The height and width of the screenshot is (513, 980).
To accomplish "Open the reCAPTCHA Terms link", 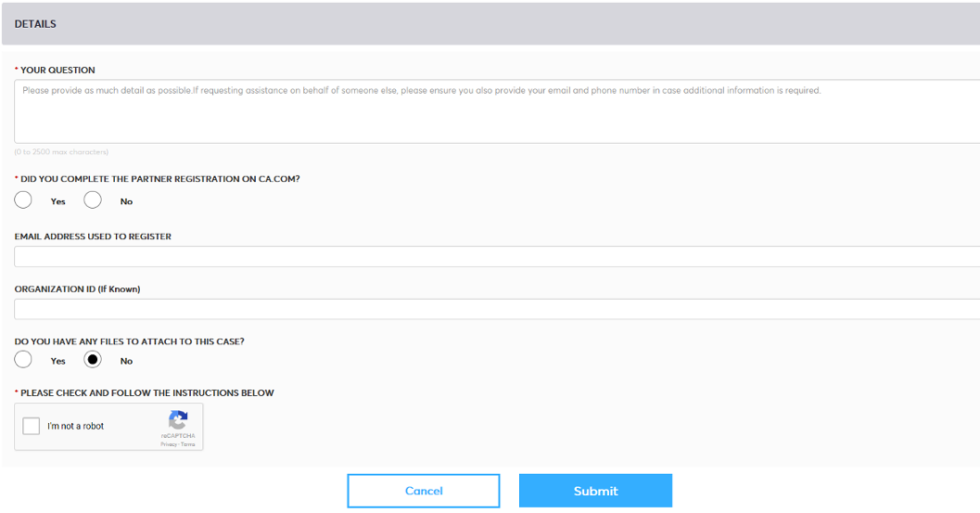I will point(188,444).
